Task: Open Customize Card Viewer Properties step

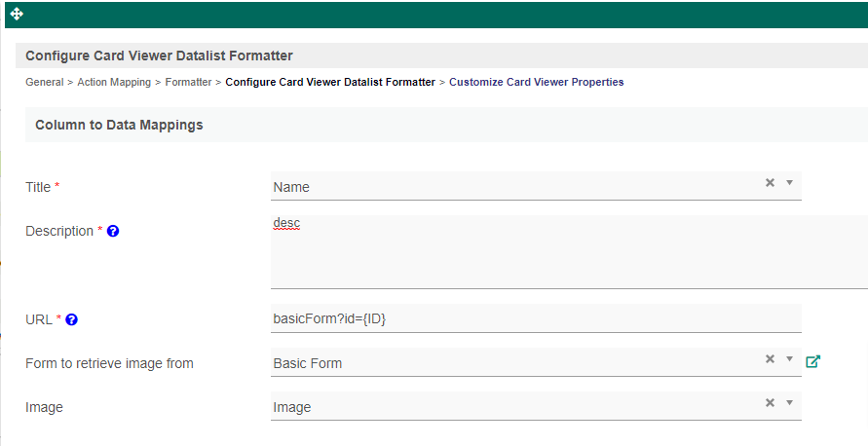Action: coord(536,83)
